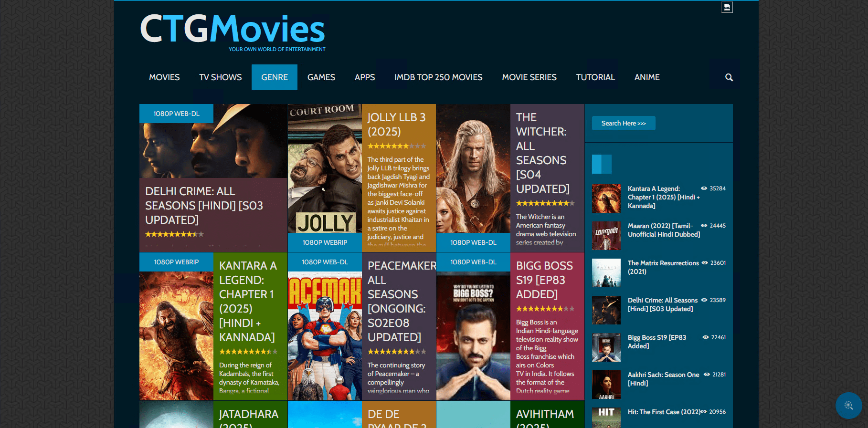Open Avihitham post title
868x428 pixels.
(545, 418)
